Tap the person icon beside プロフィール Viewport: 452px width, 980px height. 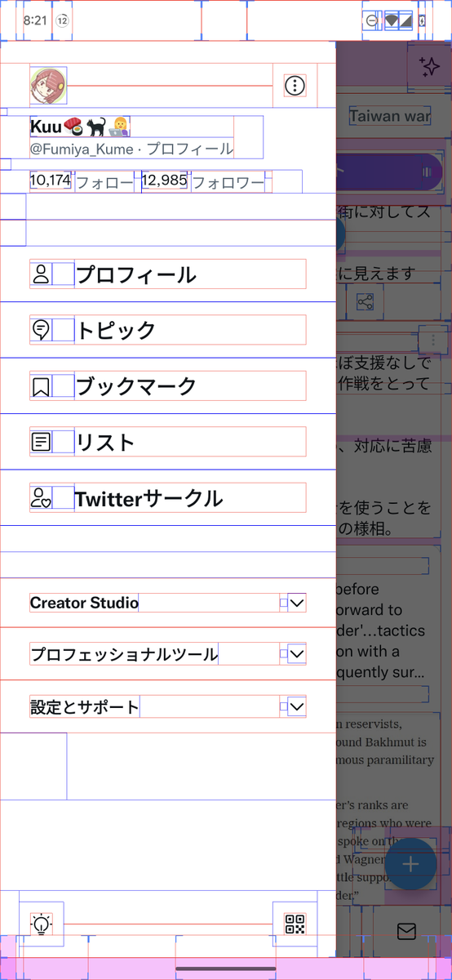coord(41,274)
